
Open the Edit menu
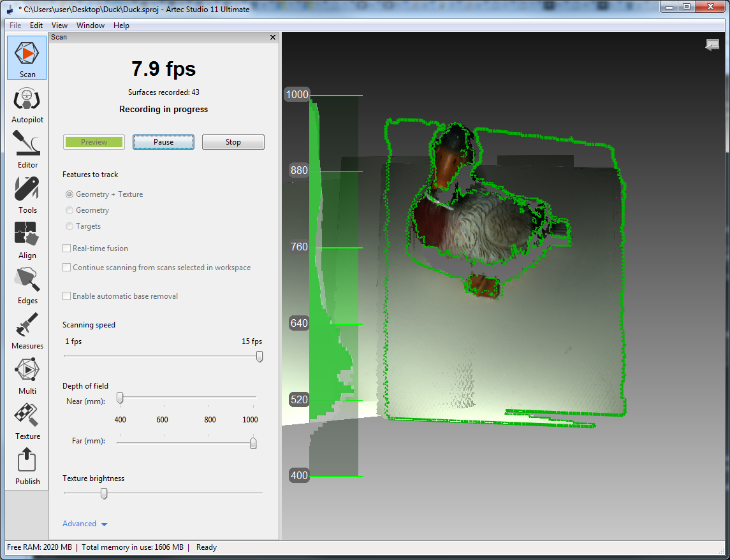[x=36, y=25]
